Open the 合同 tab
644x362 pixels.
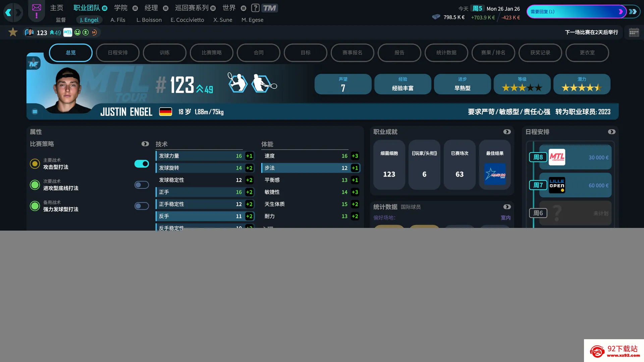pos(259,53)
